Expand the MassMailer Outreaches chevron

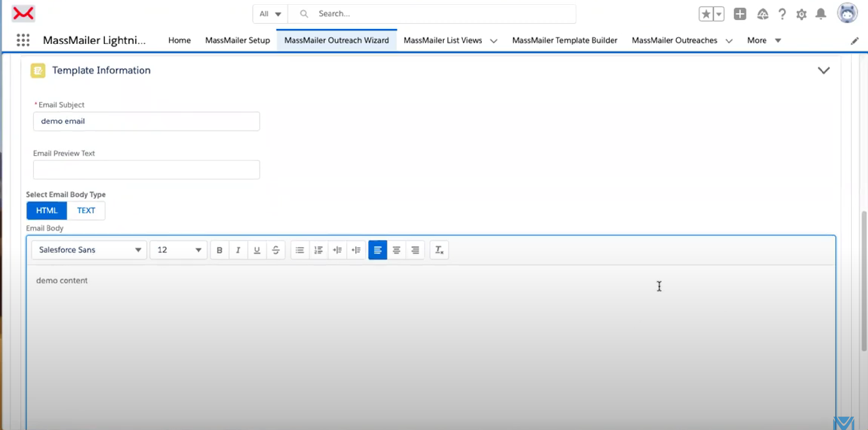(729, 41)
